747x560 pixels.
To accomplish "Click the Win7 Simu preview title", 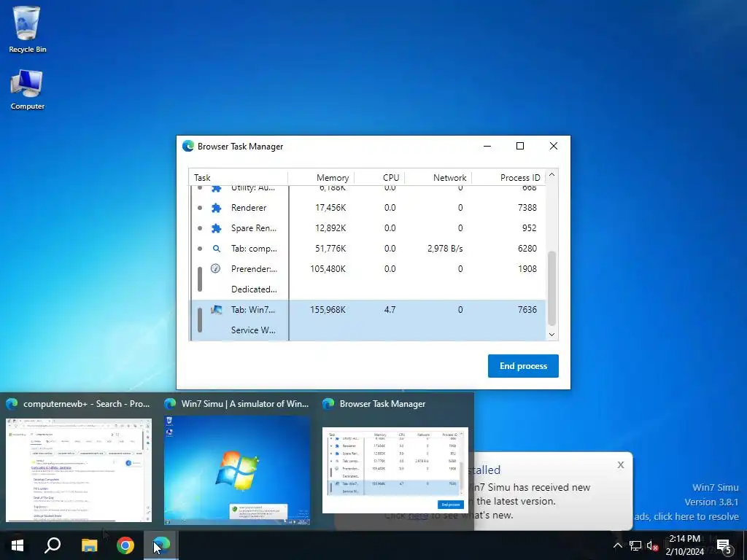I will tap(245, 404).
